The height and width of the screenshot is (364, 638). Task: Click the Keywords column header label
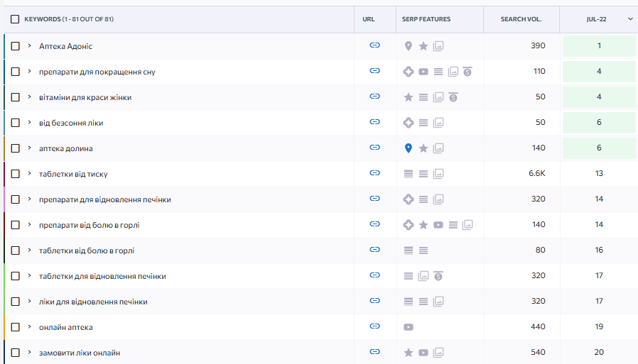(69, 19)
